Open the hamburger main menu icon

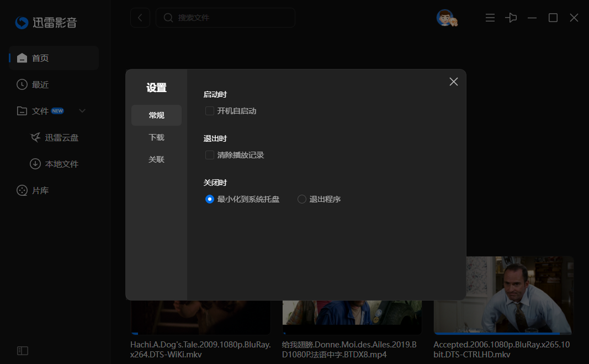coord(490,18)
